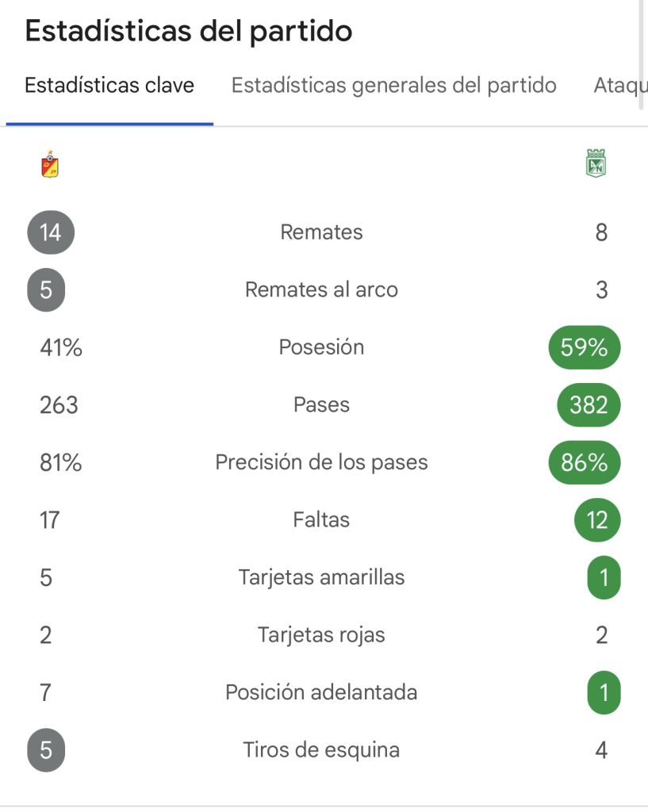Viewport: 648px width, 812px height.
Task: Open the Deportivo Pereira team crest
Action: point(50,164)
